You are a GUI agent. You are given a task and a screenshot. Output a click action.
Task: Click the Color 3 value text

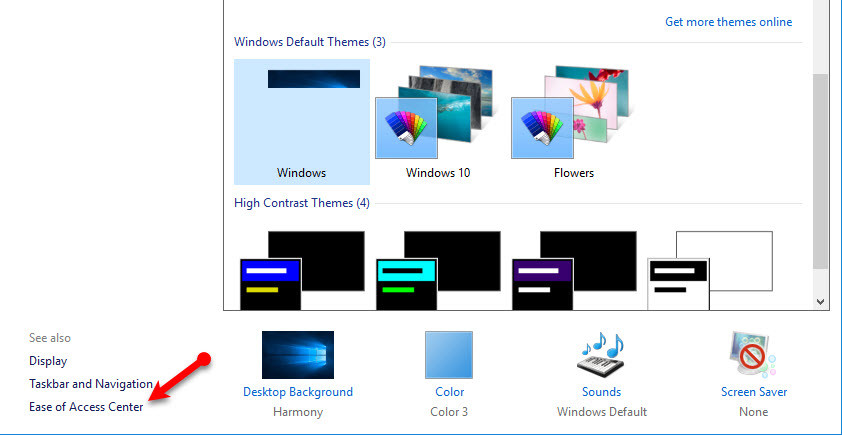(449, 412)
